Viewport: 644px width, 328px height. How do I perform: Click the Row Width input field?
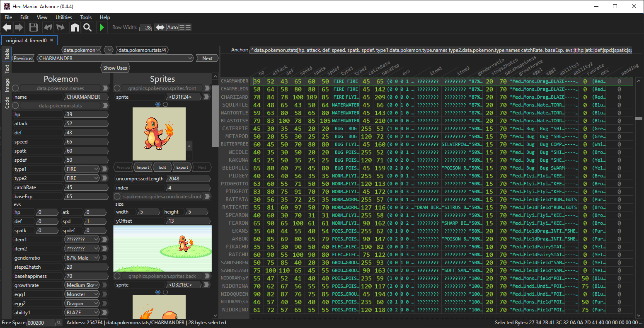[x=145, y=27]
